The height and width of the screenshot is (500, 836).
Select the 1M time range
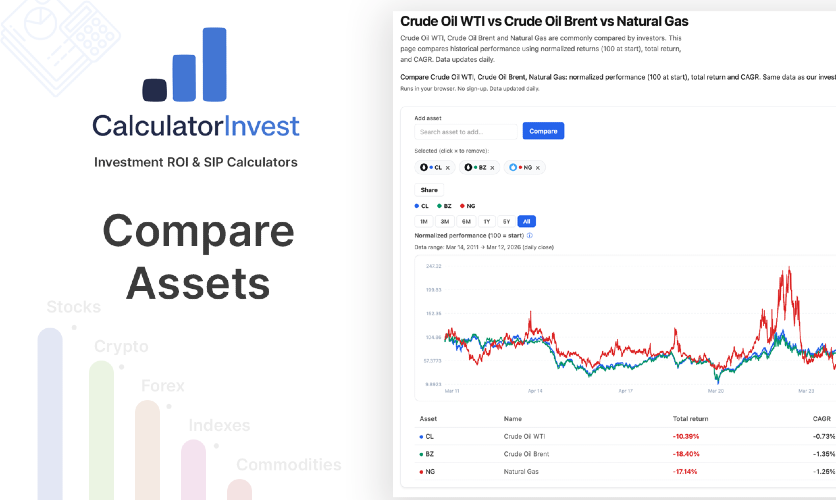[424, 221]
